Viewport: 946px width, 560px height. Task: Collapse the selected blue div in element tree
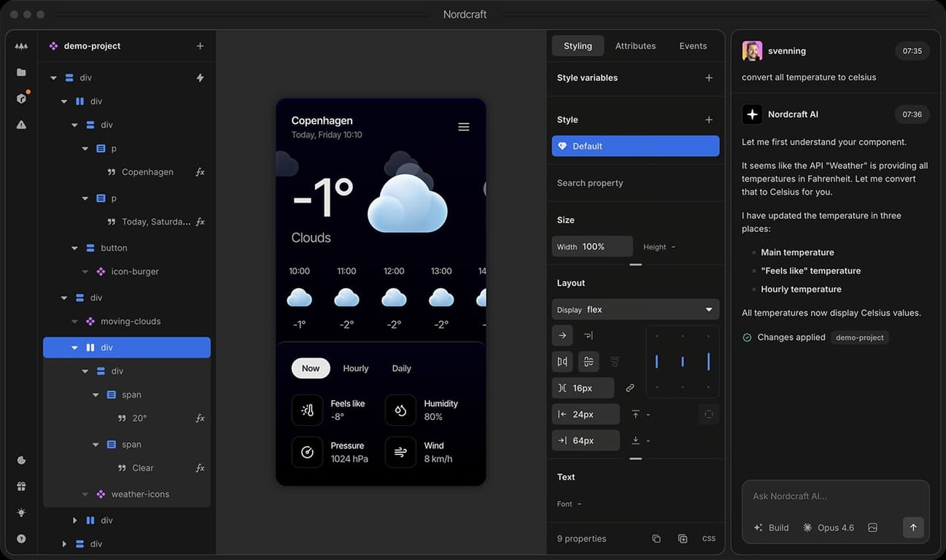tap(73, 347)
